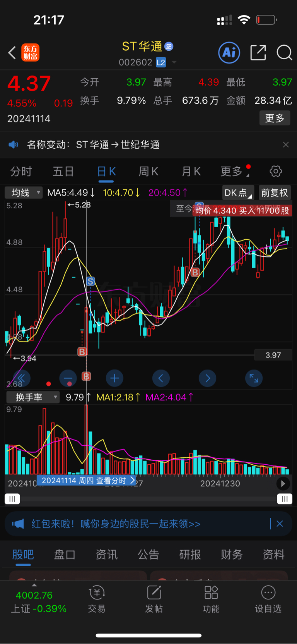Viewport: 297px width, 644px height.
Task: Open the 均线 indicator dropdown
Action: pos(24,192)
